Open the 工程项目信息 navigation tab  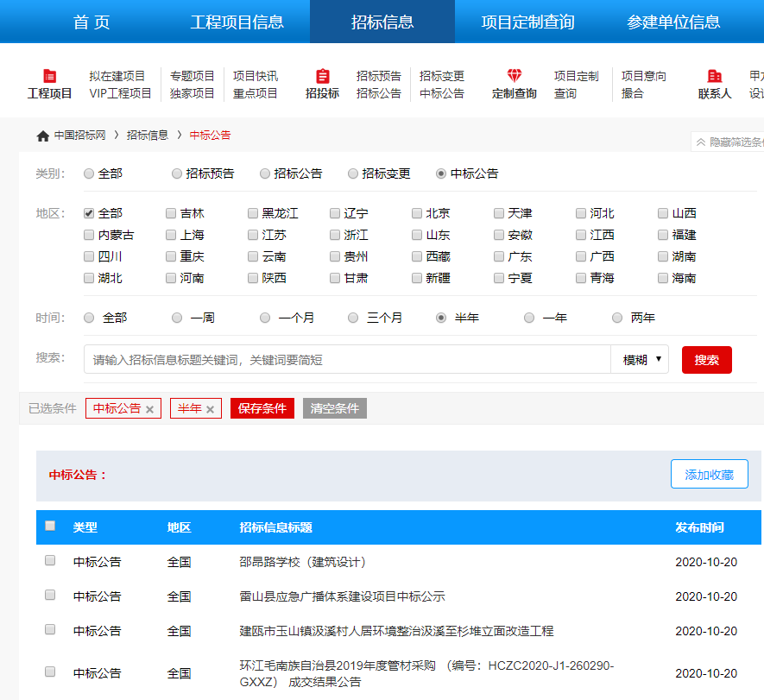point(237,22)
